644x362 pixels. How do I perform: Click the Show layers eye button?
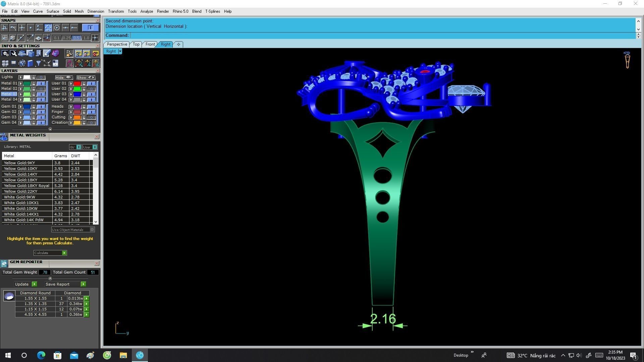click(x=85, y=77)
